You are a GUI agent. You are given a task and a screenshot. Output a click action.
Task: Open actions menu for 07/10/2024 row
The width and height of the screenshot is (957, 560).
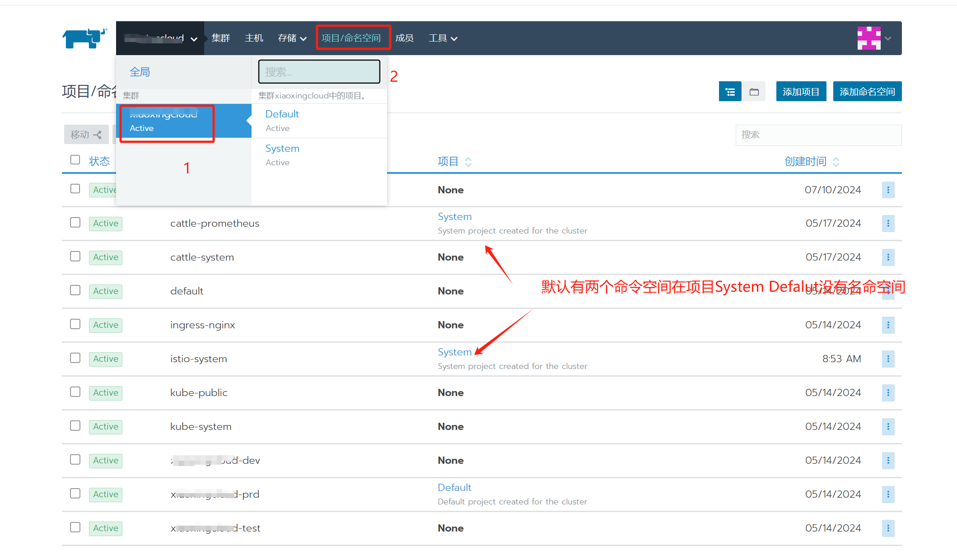(x=888, y=190)
